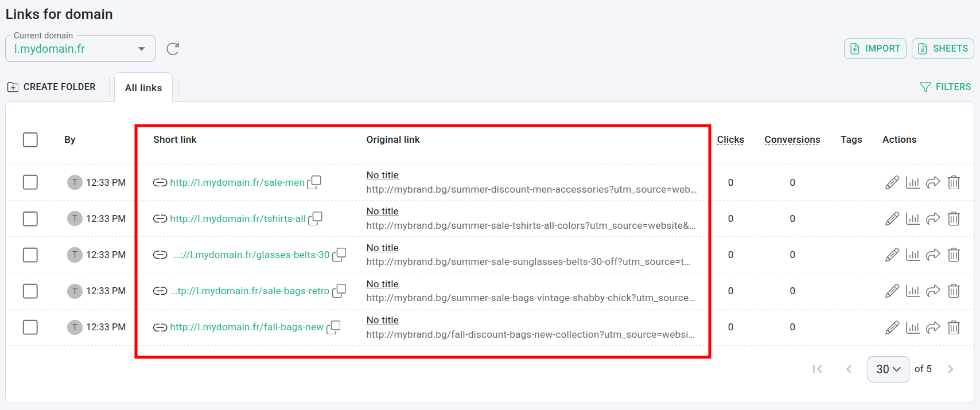Click the Import button
Viewport: 980px width, 410px height.
875,49
